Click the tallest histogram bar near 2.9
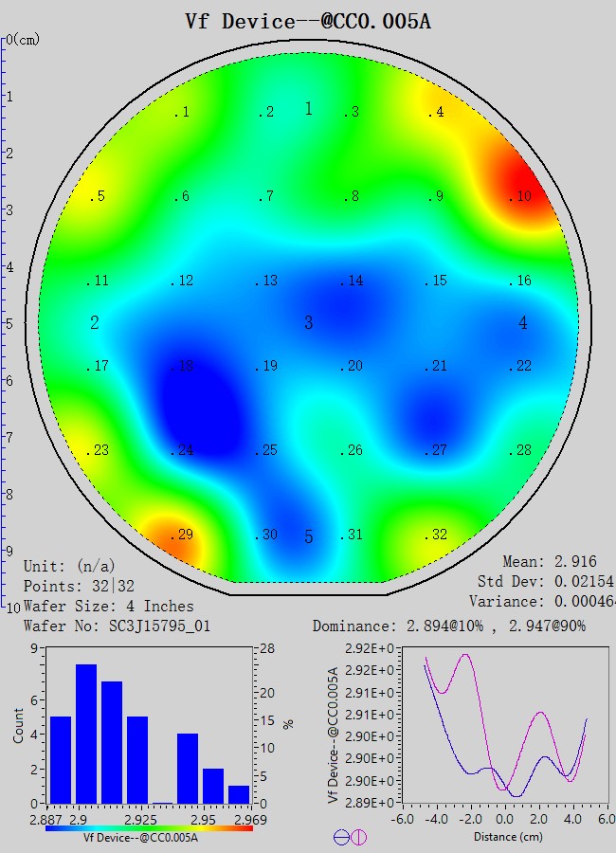This screenshot has width=616, height=853. click(86, 735)
